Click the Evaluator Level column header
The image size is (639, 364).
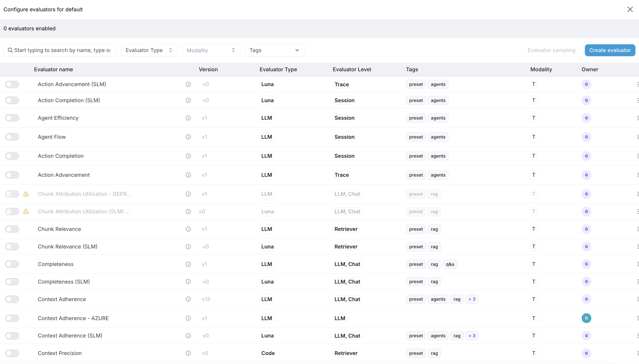[x=352, y=69]
